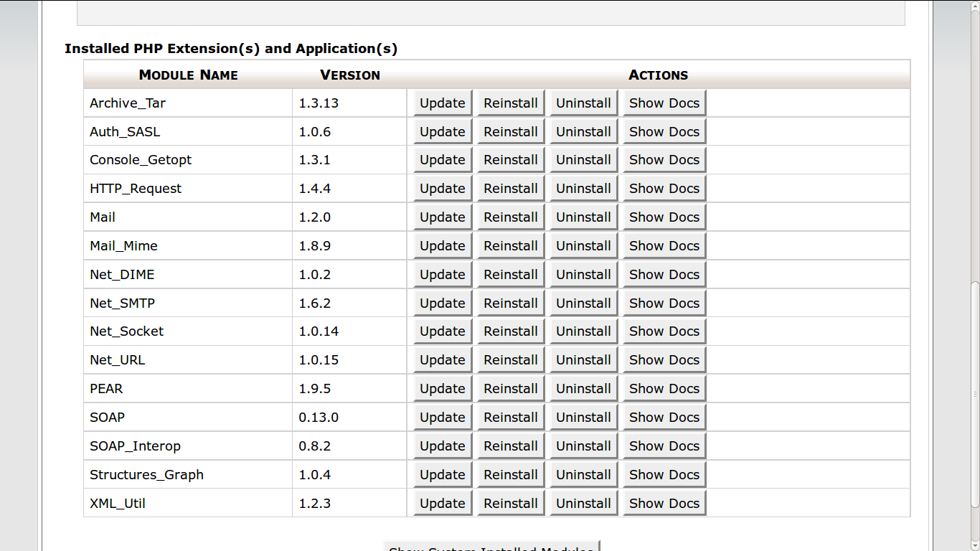Show Docs for Console_Getopt
Viewport: 980px width, 551px height.
664,160
